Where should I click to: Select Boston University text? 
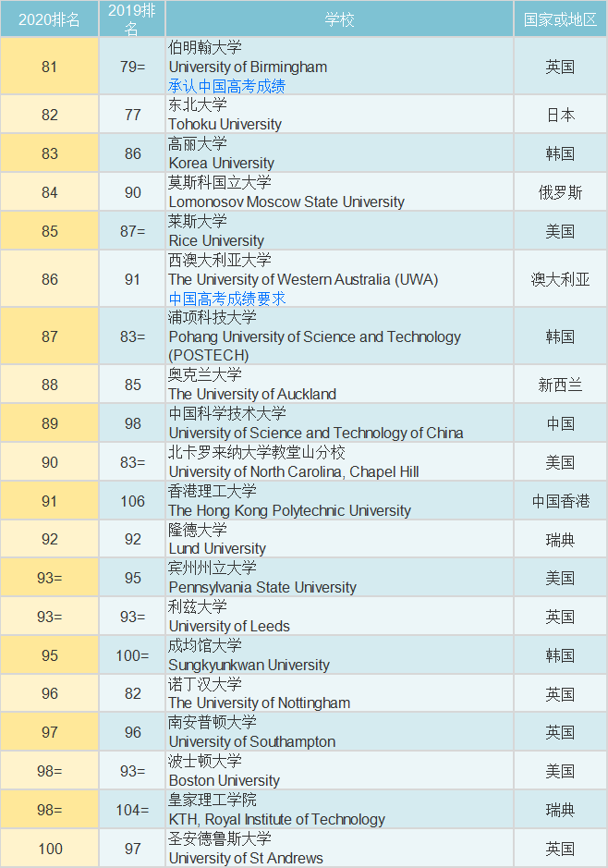[224, 780]
